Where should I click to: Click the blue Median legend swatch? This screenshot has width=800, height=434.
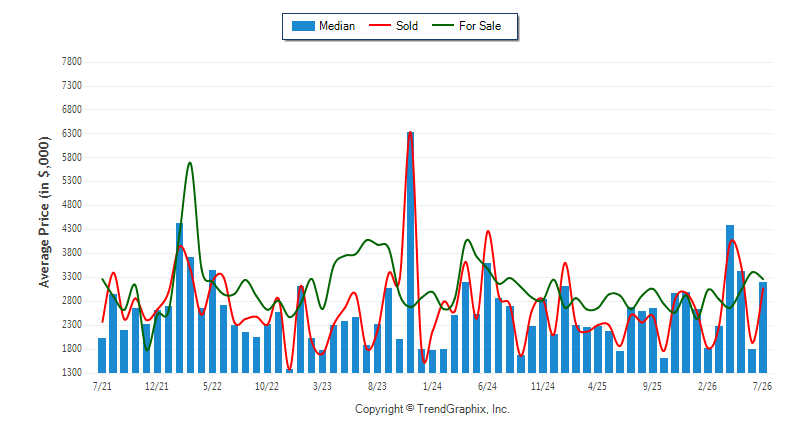point(303,26)
